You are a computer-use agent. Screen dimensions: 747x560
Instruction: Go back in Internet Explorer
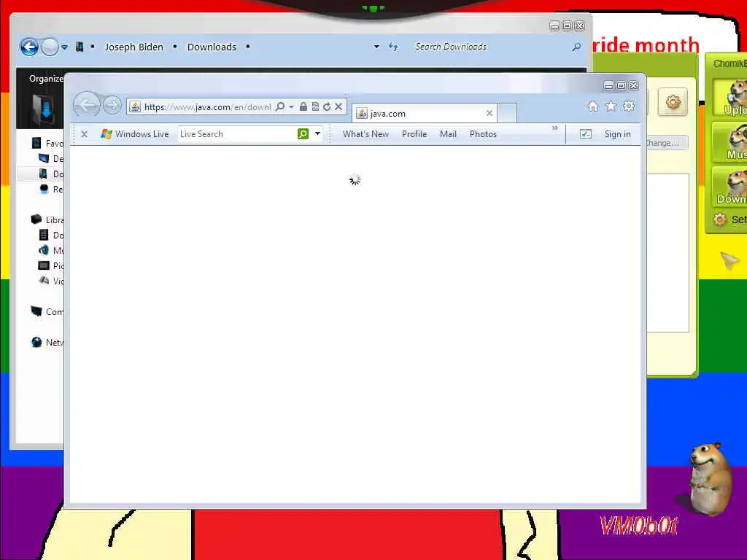click(x=87, y=104)
